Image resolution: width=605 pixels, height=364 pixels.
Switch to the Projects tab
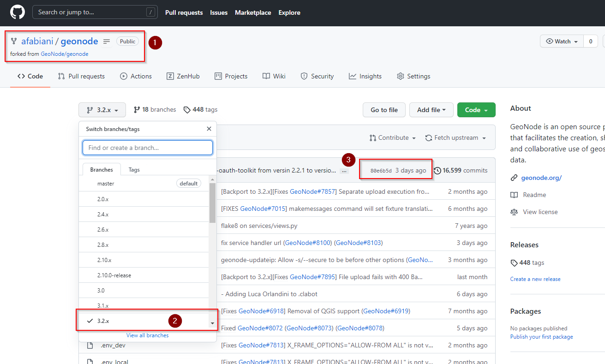point(231,76)
